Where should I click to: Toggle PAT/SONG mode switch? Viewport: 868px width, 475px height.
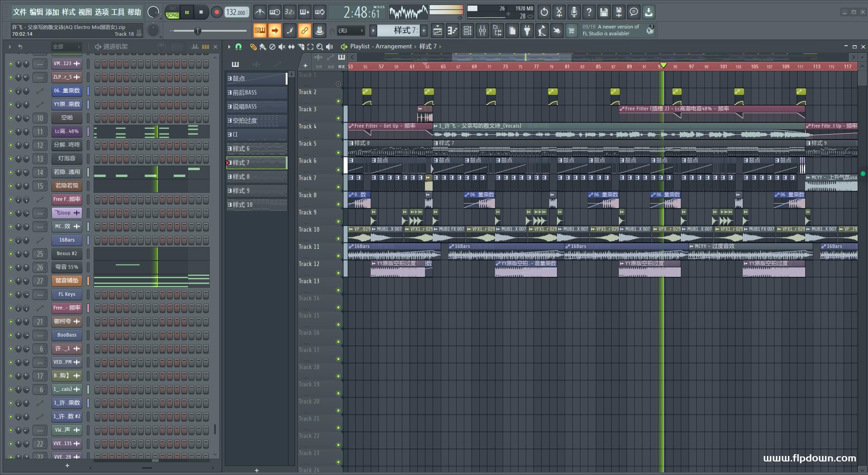tap(173, 12)
